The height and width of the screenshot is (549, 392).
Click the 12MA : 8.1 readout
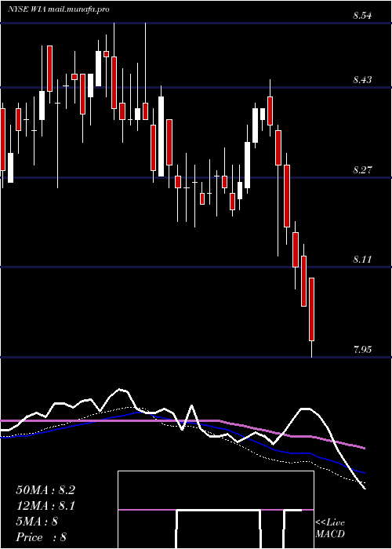(x=45, y=506)
